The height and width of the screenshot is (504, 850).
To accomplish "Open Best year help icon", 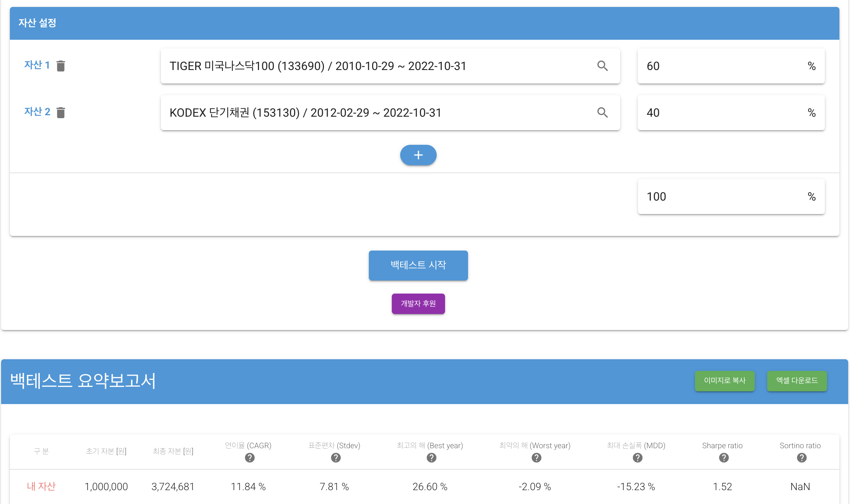I will pyautogui.click(x=431, y=458).
